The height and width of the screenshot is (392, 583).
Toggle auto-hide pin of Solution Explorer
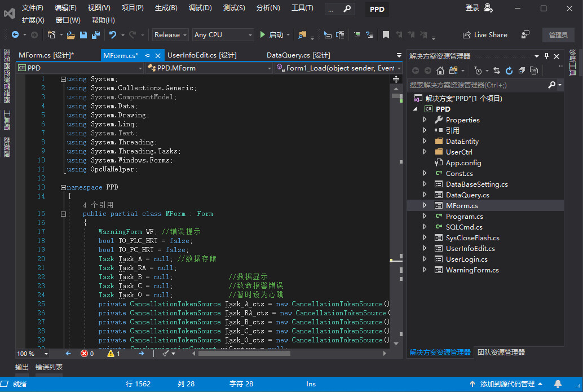[x=546, y=56]
